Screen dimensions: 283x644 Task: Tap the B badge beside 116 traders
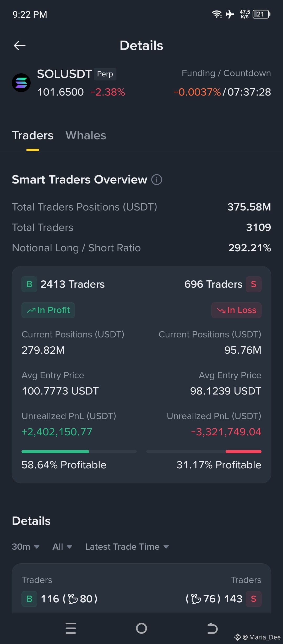[x=29, y=599]
